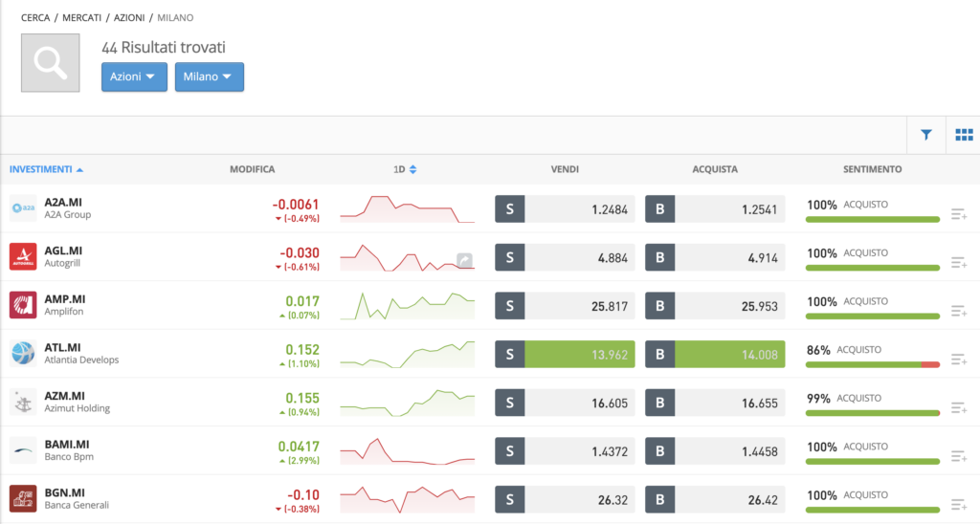
Task: Open the AZM.MI ticker name
Action: tap(64, 396)
